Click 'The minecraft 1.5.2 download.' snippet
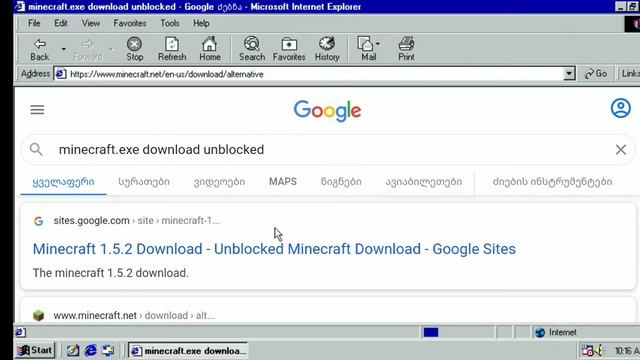Screen dimensions: 640x360 coord(111,273)
